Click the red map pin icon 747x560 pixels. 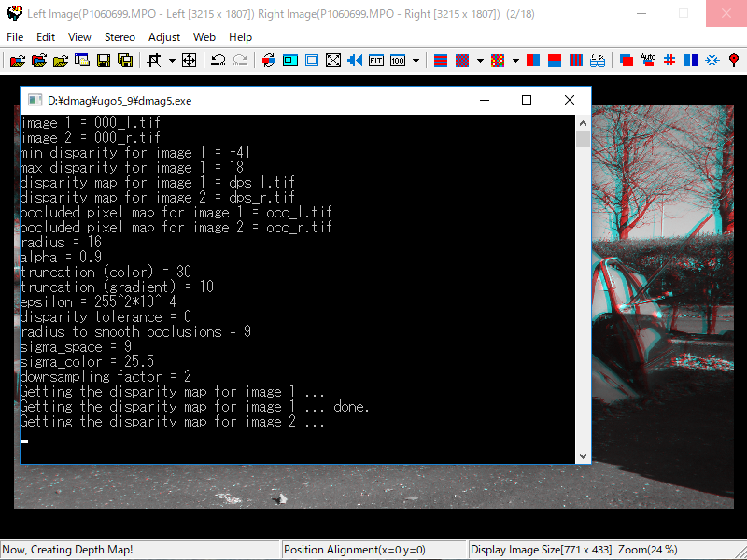pyautogui.click(x=734, y=61)
